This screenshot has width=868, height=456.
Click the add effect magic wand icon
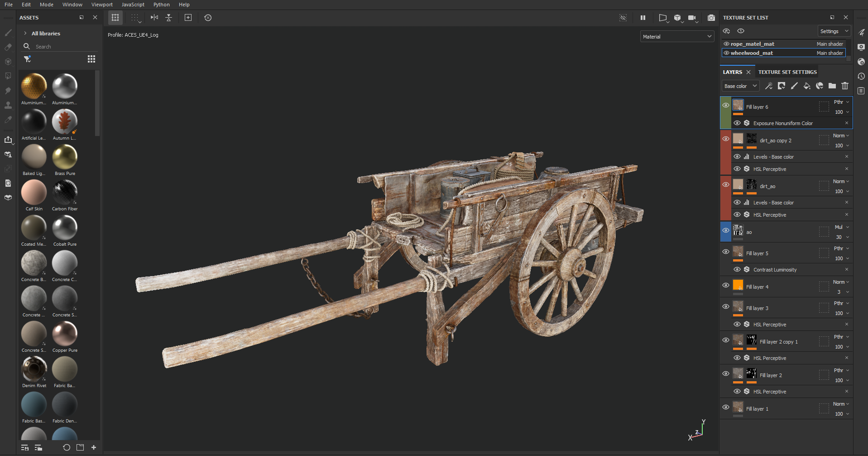[x=769, y=86]
